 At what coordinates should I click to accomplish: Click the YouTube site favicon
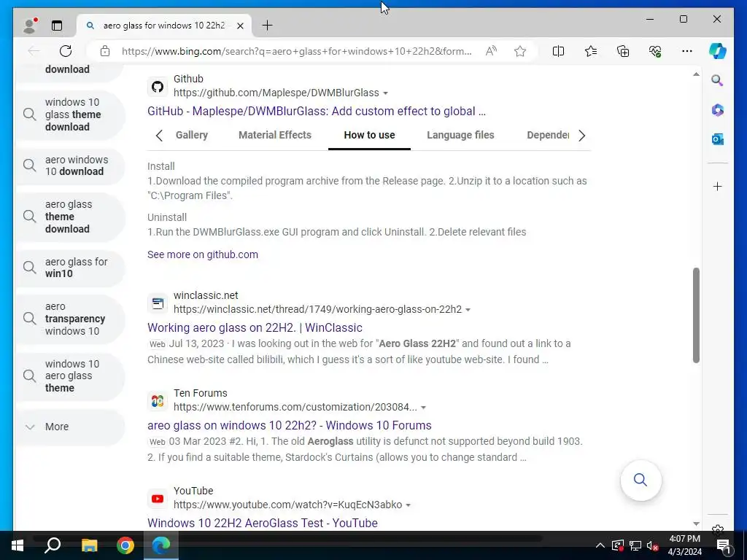pos(158,499)
